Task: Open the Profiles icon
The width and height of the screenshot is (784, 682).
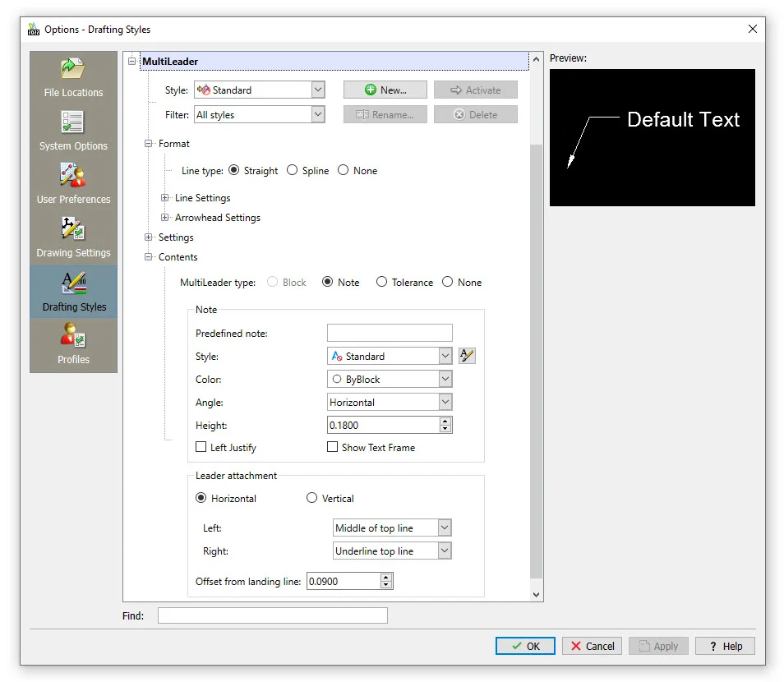Action: (73, 337)
